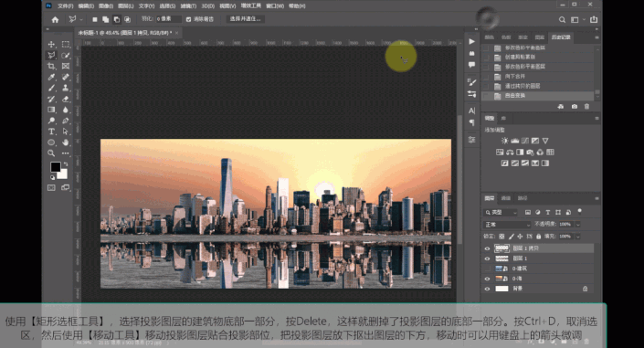The image size is (644, 348).
Task: Open the fill slider dropdown arrow
Action: 578,237
